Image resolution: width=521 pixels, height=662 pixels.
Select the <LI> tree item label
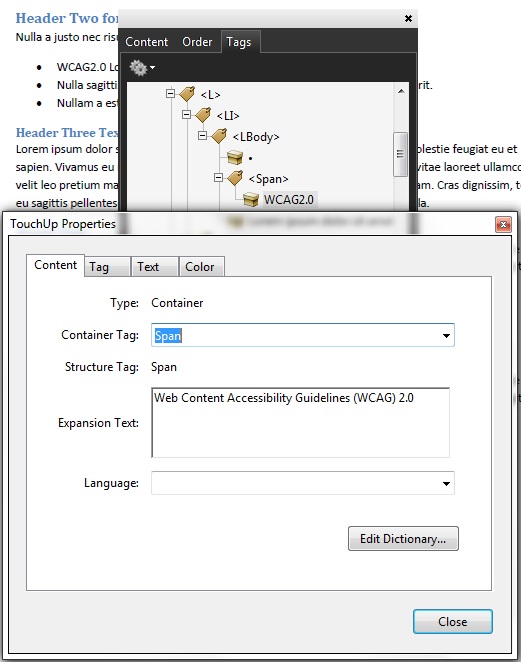click(x=228, y=116)
